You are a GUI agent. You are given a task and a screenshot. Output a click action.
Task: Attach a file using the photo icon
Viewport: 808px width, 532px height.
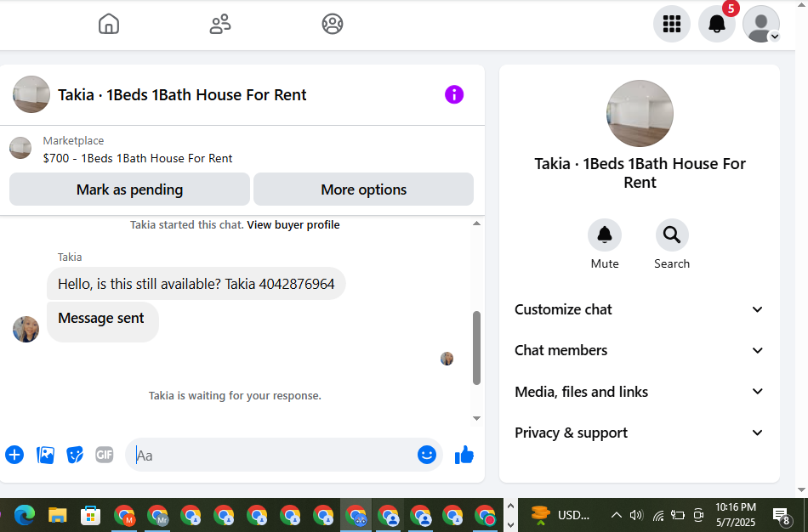[x=45, y=455]
